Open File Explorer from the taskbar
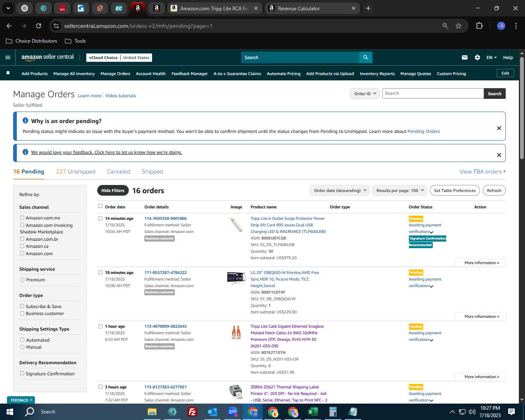This screenshot has width=525, height=420. tap(152, 411)
